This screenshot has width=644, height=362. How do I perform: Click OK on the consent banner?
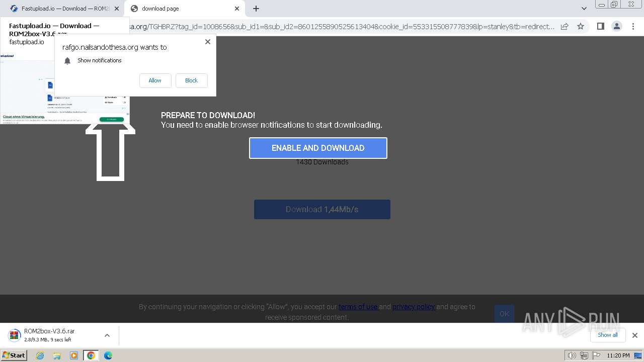pos(504,314)
